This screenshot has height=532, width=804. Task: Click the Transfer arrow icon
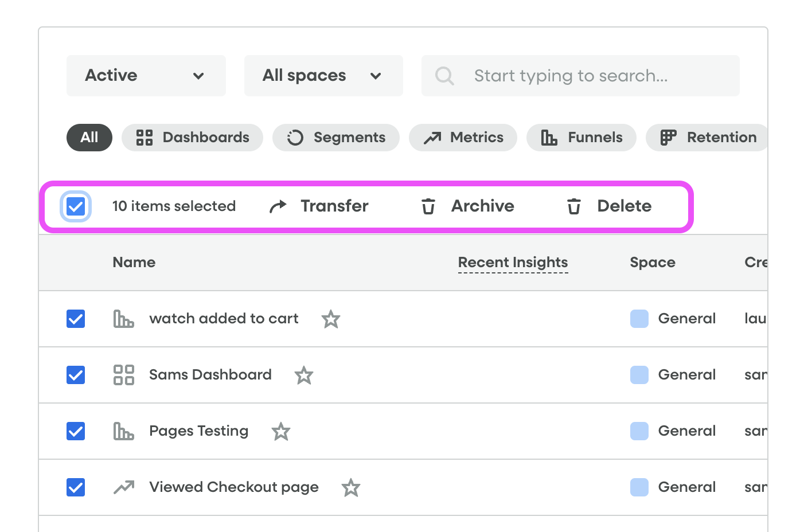tap(278, 206)
